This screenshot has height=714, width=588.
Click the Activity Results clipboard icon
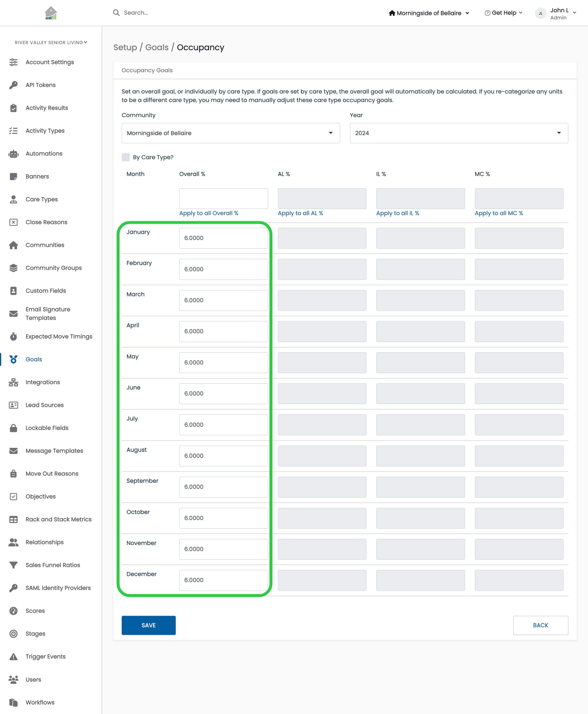click(13, 108)
